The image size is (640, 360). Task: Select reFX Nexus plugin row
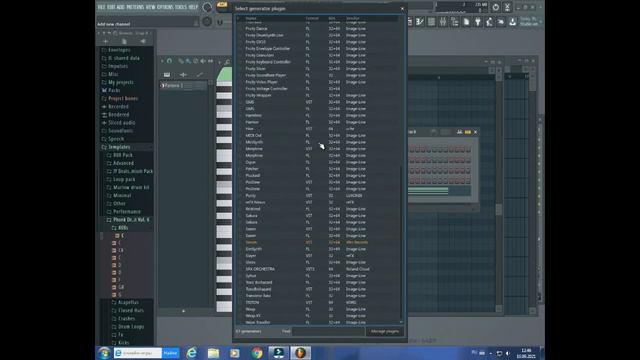click(318, 202)
